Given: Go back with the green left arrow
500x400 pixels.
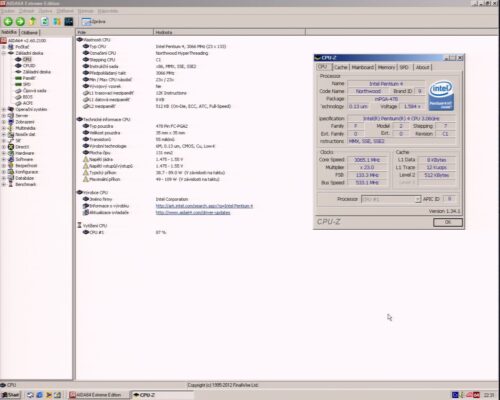Looking at the screenshot, I should point(8,22).
